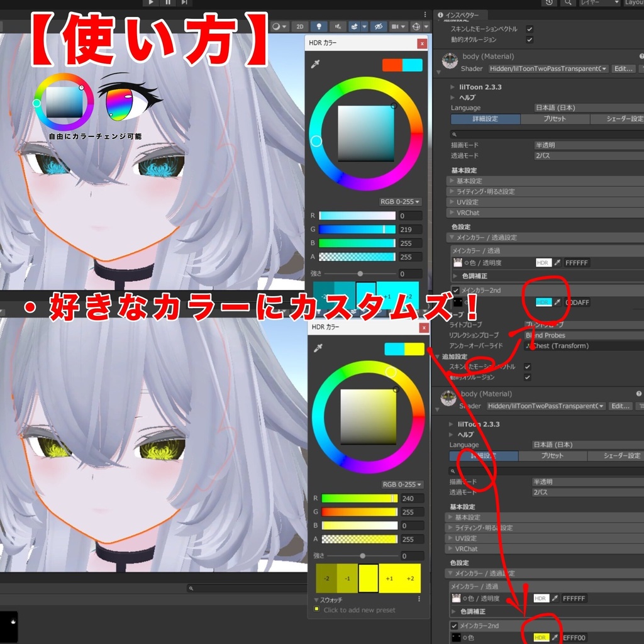
Task: Toggle scene effects layers icon
Action: point(354,26)
